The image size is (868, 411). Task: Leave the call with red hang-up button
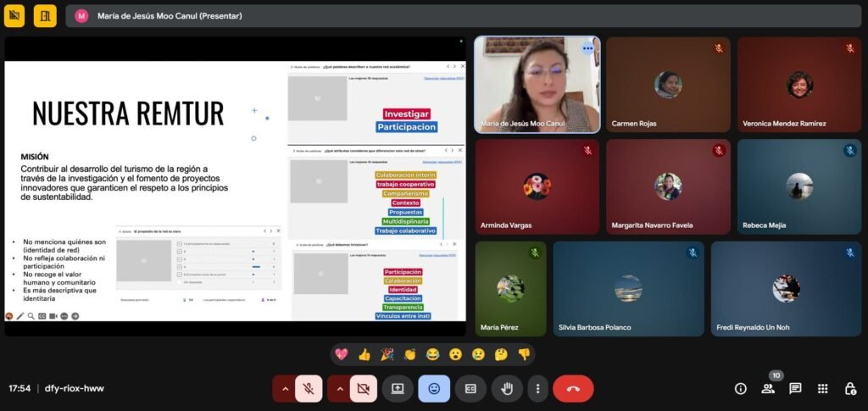[573, 389]
